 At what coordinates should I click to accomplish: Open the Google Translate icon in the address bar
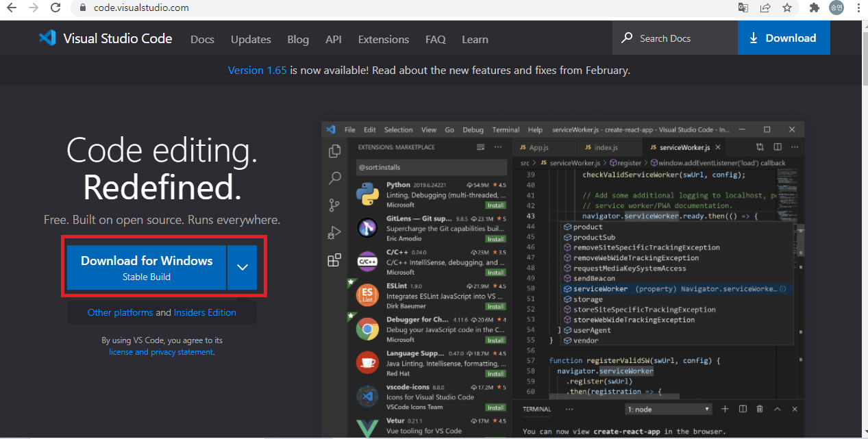point(743,8)
